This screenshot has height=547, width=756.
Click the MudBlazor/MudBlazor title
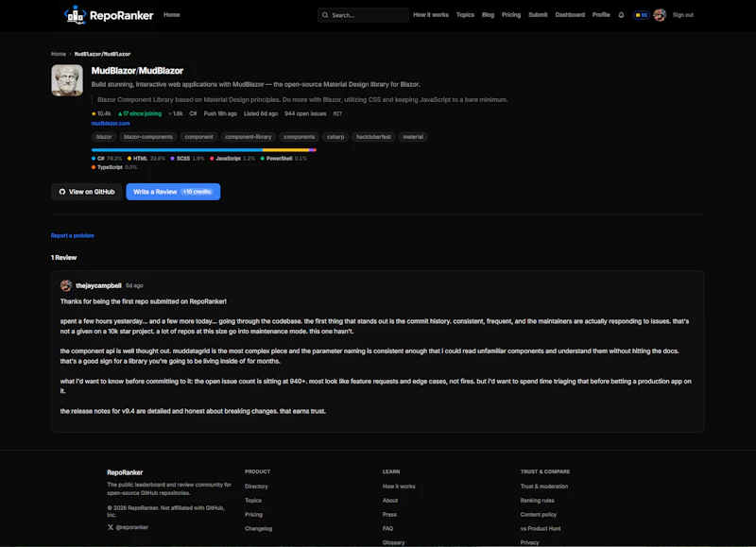click(x=137, y=71)
